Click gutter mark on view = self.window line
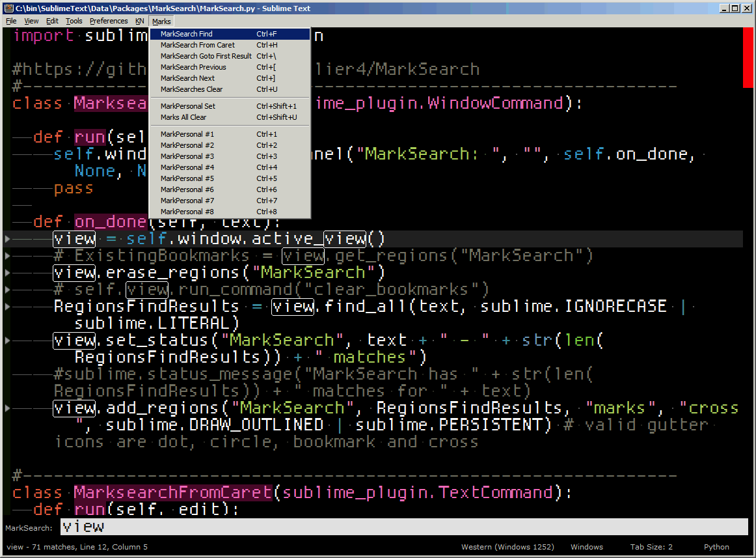Image resolution: width=756 pixels, height=558 pixels. pyautogui.click(x=7, y=238)
